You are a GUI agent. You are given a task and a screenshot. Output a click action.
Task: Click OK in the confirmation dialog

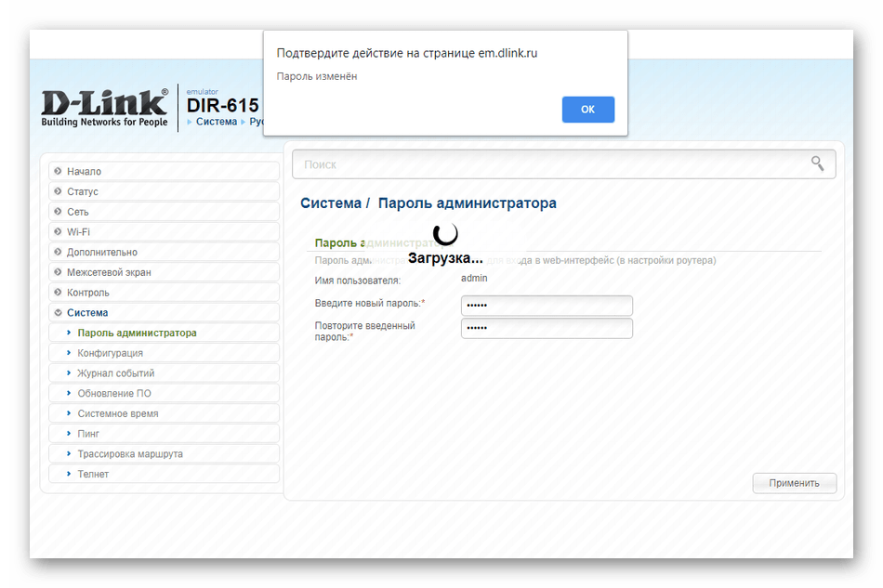click(x=588, y=110)
